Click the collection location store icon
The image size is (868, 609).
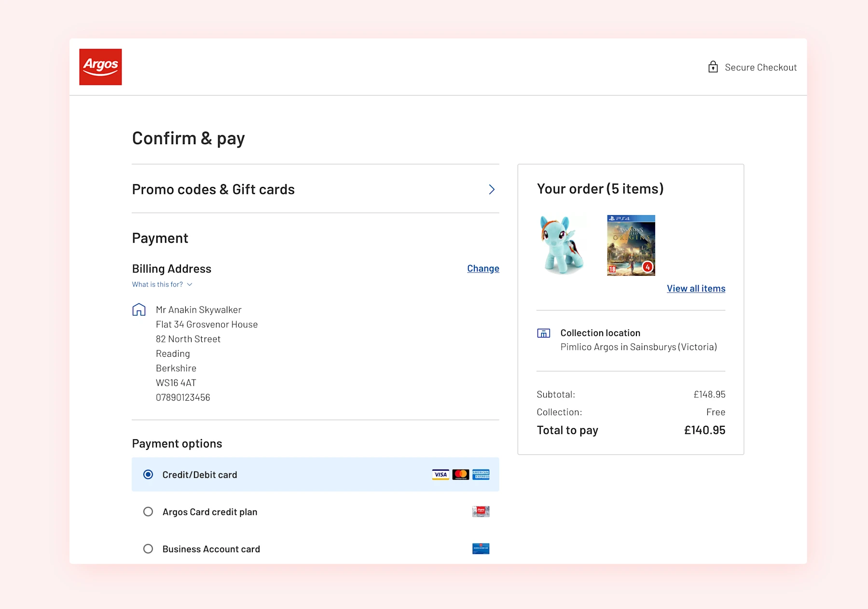(544, 333)
